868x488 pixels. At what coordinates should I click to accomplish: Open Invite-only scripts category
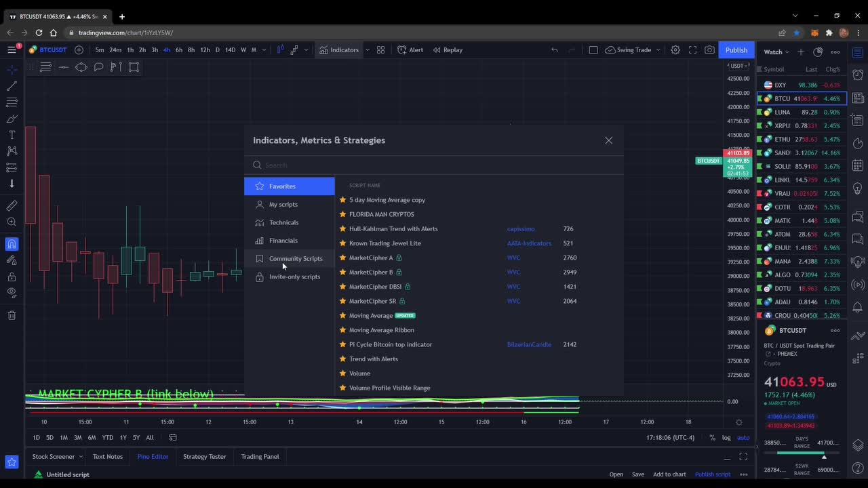tap(290, 277)
